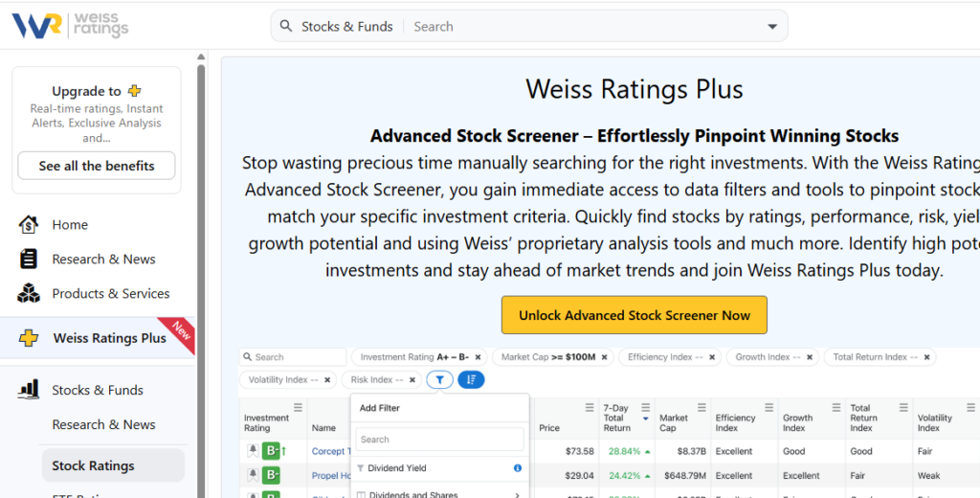
Task: Click the Weiss Ratings logo
Action: (69, 25)
